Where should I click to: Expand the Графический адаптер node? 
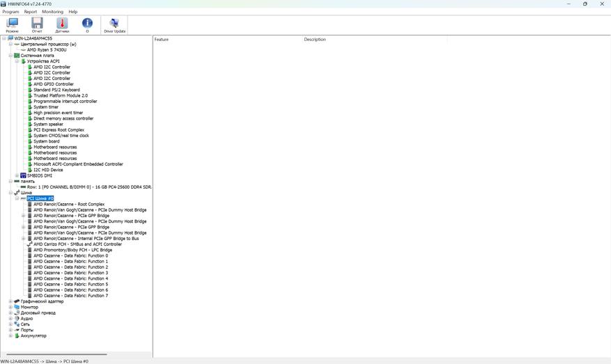tap(10, 301)
